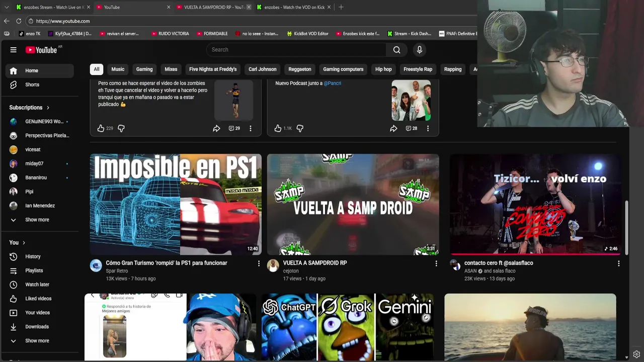
Task: Open ASAN channel avatar
Action: pos(454,265)
